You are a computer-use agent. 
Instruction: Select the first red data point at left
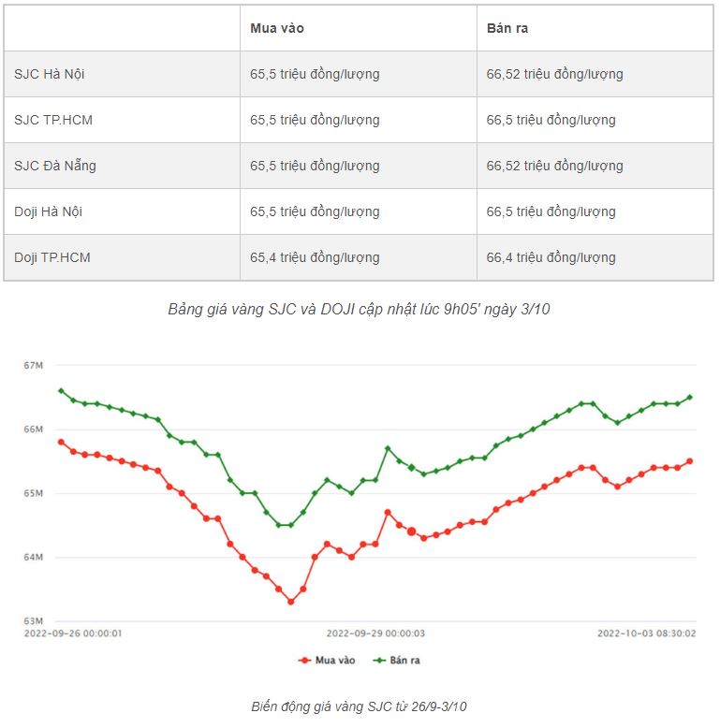point(61,442)
